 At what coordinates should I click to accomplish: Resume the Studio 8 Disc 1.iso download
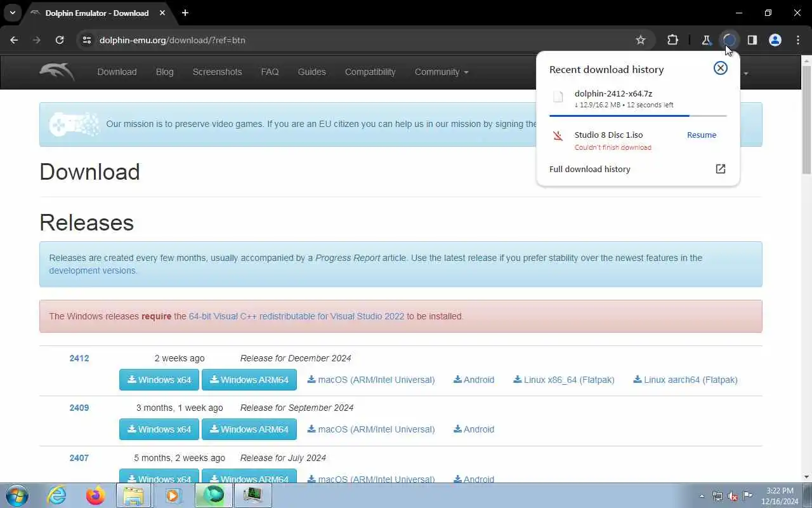tap(702, 135)
